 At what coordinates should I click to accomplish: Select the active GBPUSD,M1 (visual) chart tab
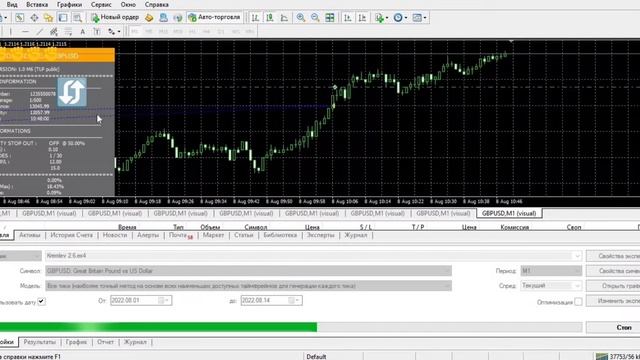509,213
